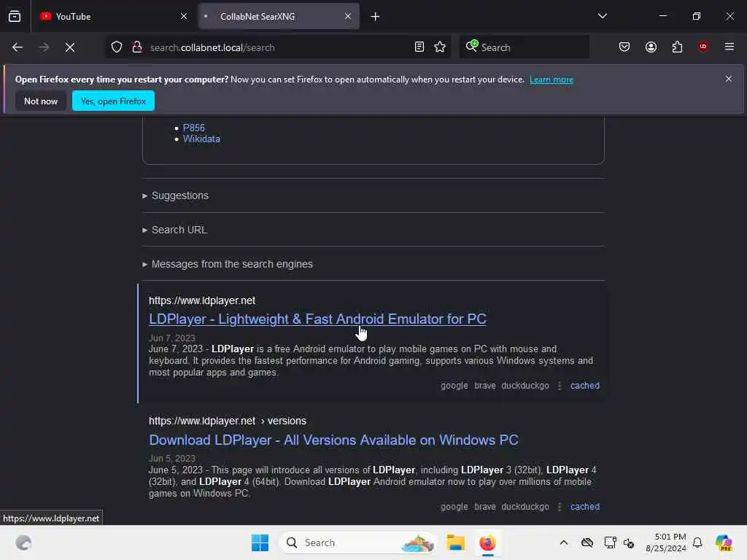The image size is (747, 560).
Task: Click the Firefox Search box
Action: pos(524,47)
